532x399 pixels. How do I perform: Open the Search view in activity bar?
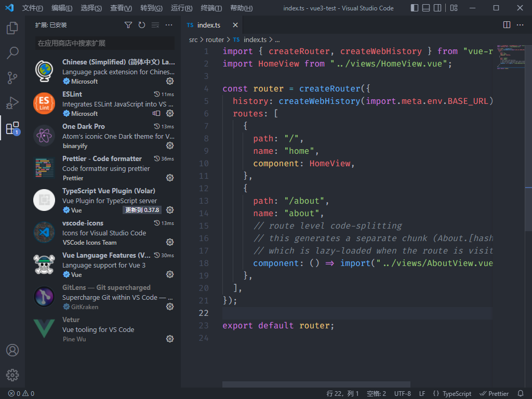click(x=12, y=53)
